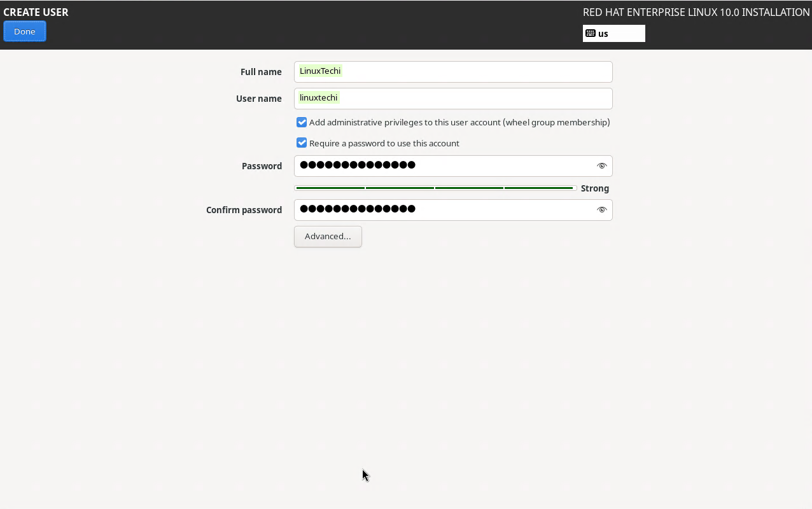Click inside the User name field
The width and height of the screenshot is (812, 509).
pyautogui.click(x=453, y=99)
